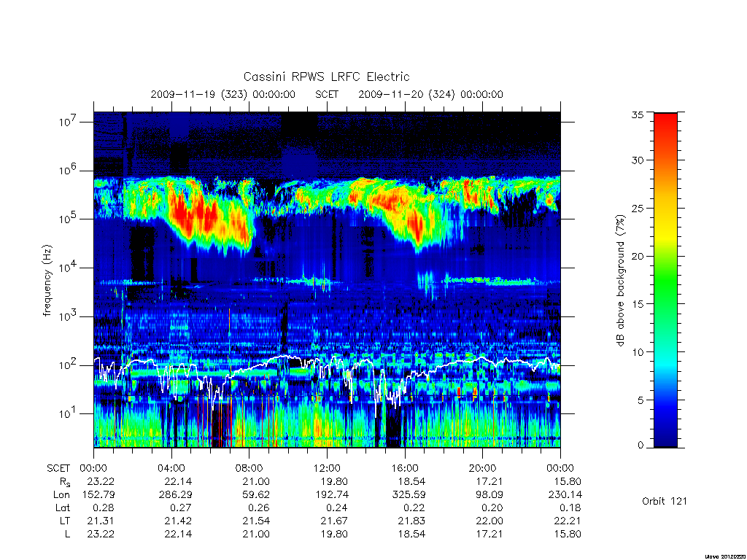
Task: Click the red emission burst near 16:30 in spectrogram
Action: (417, 227)
